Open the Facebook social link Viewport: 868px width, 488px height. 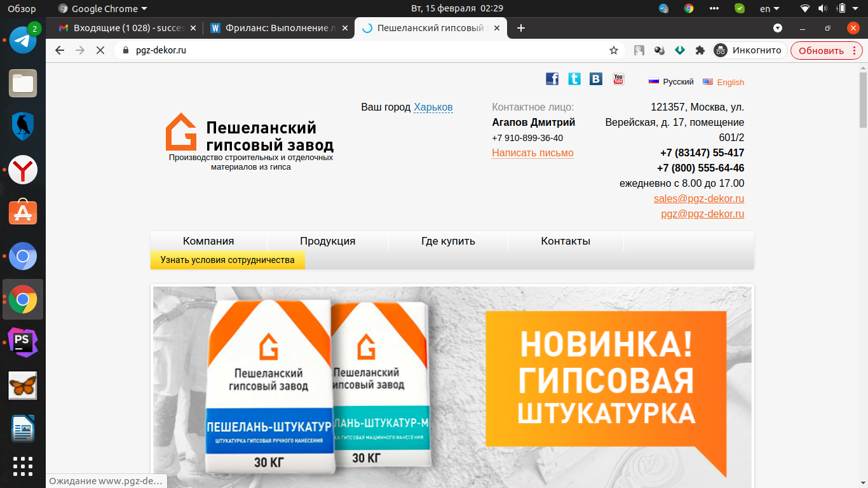[x=552, y=79]
